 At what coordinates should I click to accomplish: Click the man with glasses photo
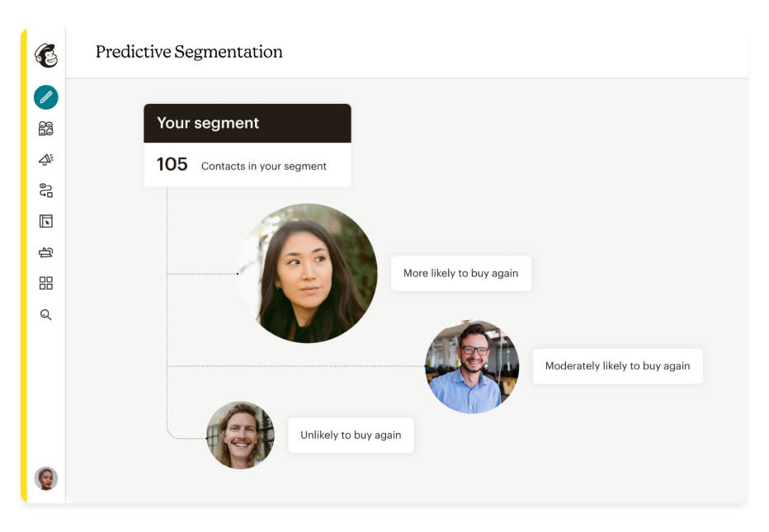click(472, 366)
